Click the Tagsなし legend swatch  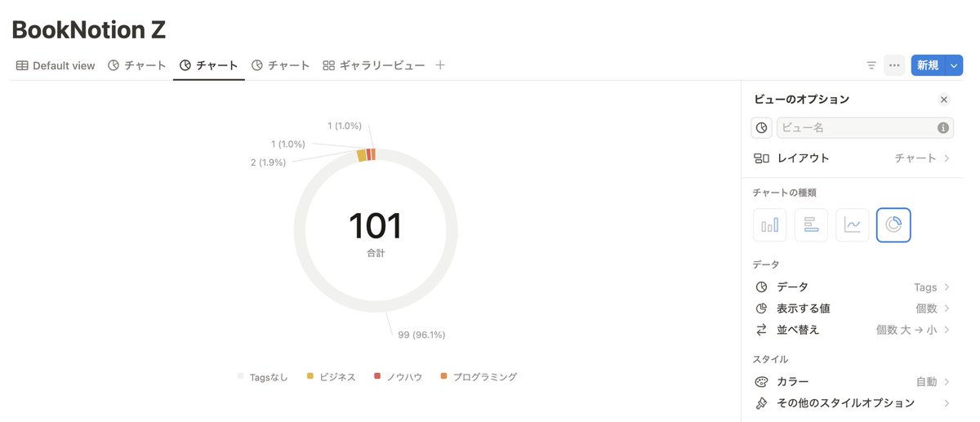241,376
